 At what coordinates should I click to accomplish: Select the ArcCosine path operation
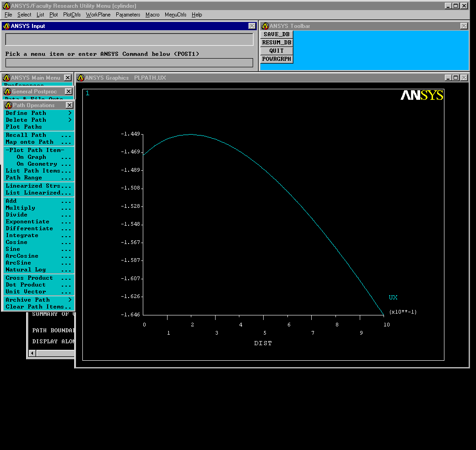[38, 256]
